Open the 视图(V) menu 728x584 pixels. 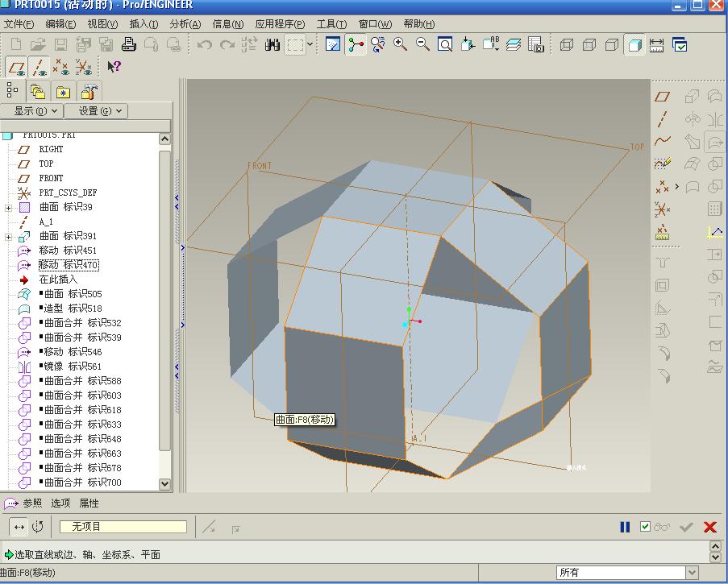pos(102,24)
